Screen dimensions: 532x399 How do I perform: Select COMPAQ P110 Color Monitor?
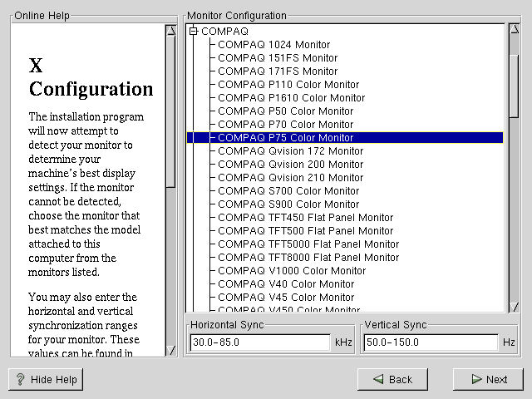coord(288,85)
